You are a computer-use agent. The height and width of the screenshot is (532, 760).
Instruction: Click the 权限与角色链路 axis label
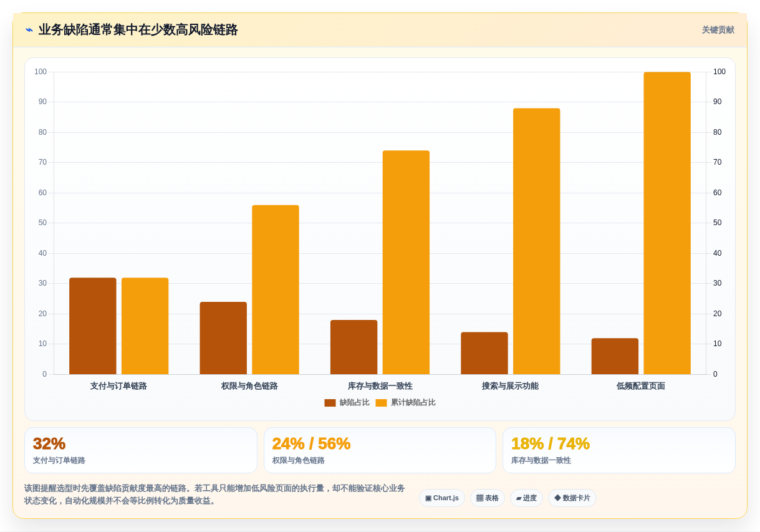tap(249, 386)
